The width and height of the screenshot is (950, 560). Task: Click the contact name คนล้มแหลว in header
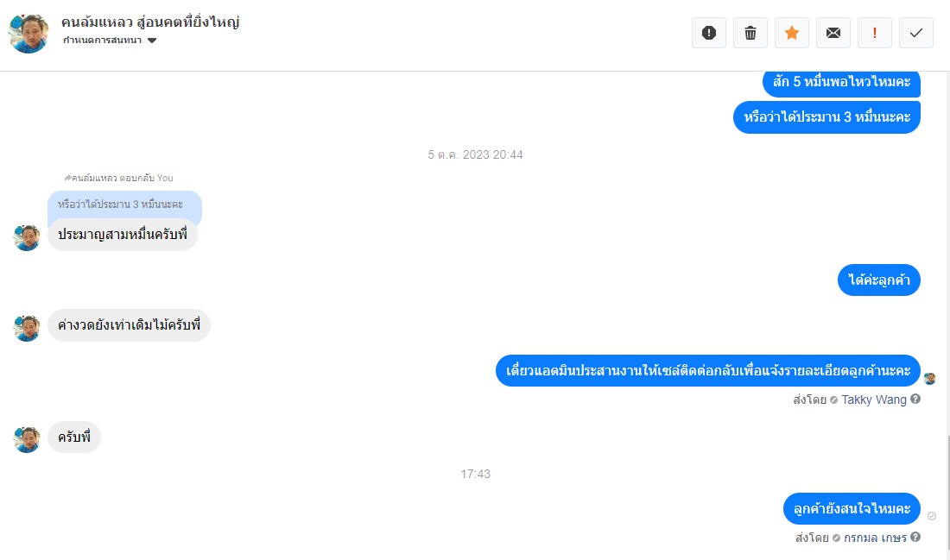point(150,22)
